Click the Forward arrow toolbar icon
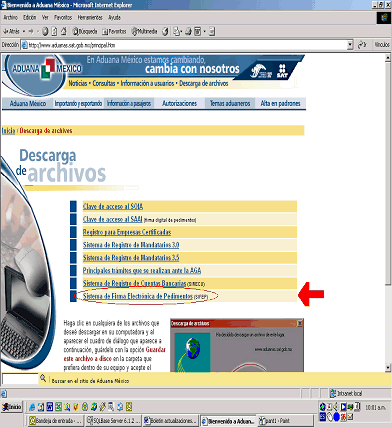Screen dimensions: 392x428 click(31, 31)
